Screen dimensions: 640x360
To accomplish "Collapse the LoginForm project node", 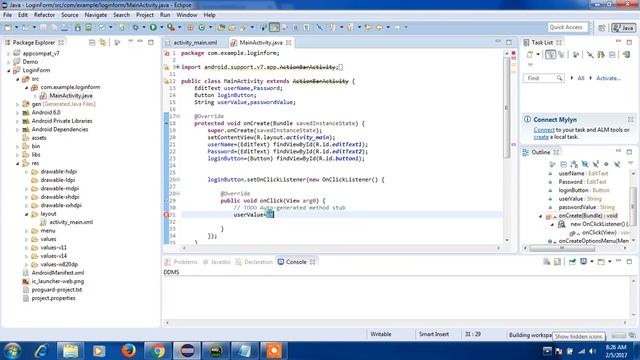I will 9,71.
